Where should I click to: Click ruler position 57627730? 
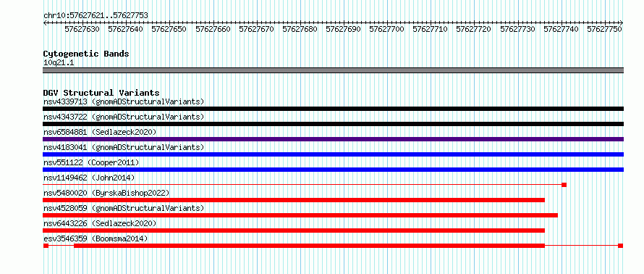(x=517, y=29)
